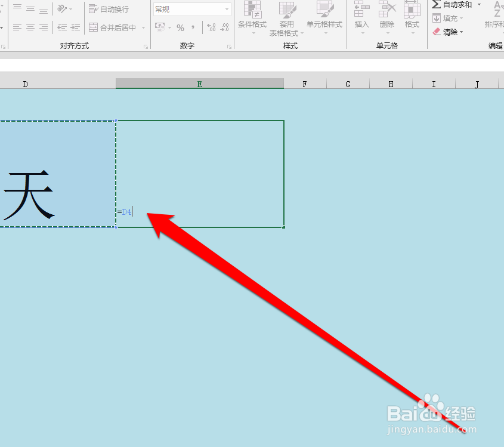Toggle 自动换行 wrap text
This screenshot has width=504, height=447.
(x=109, y=9)
